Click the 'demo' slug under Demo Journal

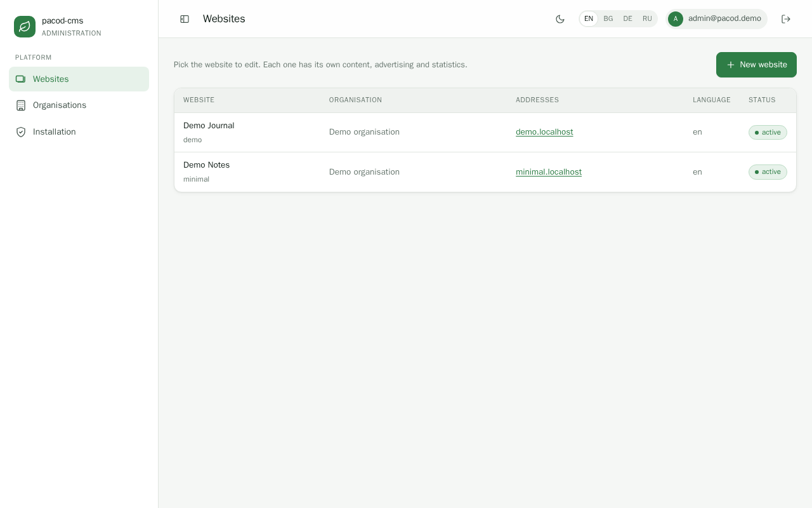(192, 140)
